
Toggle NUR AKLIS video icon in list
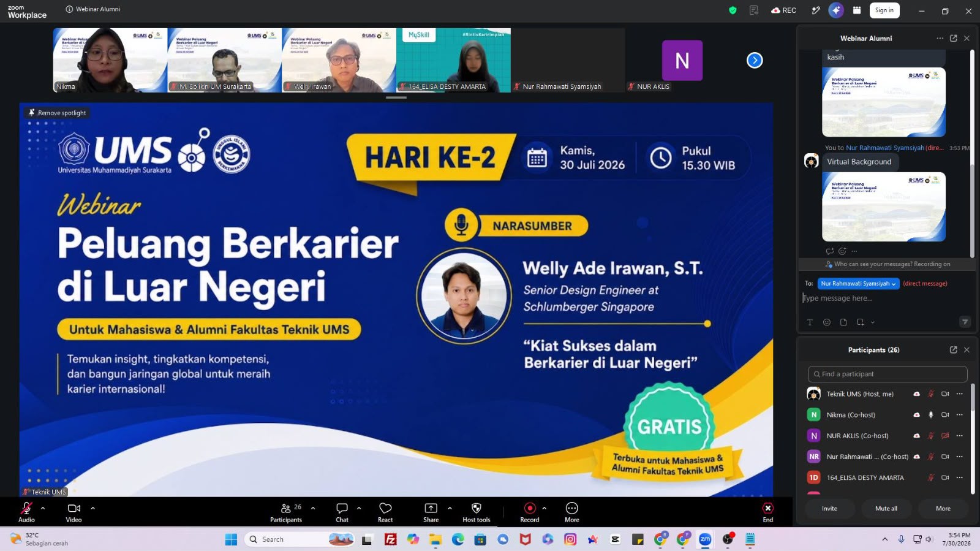pos(945,436)
